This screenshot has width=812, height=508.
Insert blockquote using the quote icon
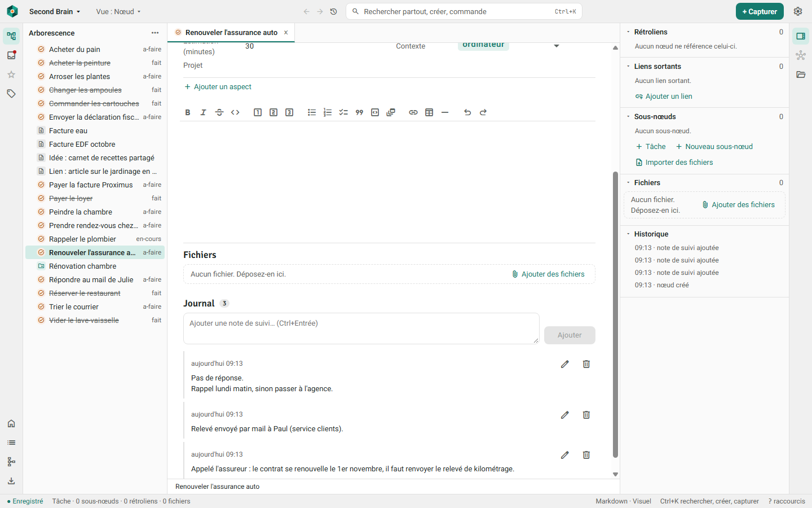pyautogui.click(x=359, y=112)
